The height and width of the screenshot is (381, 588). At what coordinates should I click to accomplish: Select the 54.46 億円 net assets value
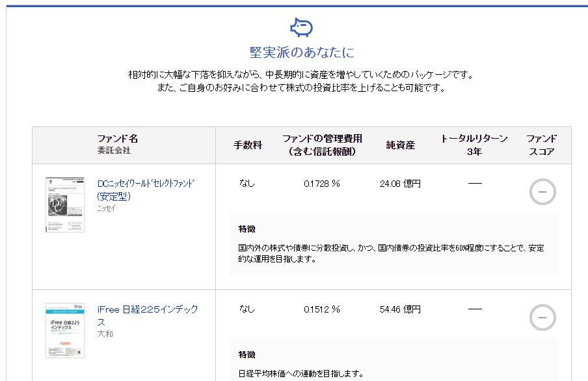point(400,309)
